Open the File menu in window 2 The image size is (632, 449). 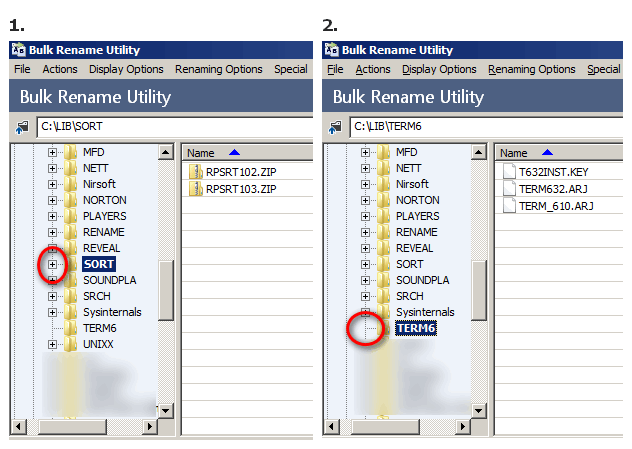tap(335, 69)
